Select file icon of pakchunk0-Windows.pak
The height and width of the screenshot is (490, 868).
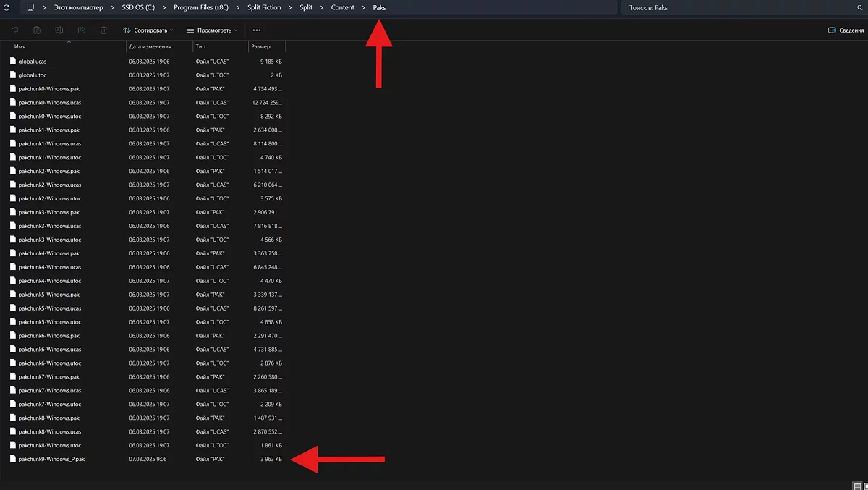pos(12,88)
